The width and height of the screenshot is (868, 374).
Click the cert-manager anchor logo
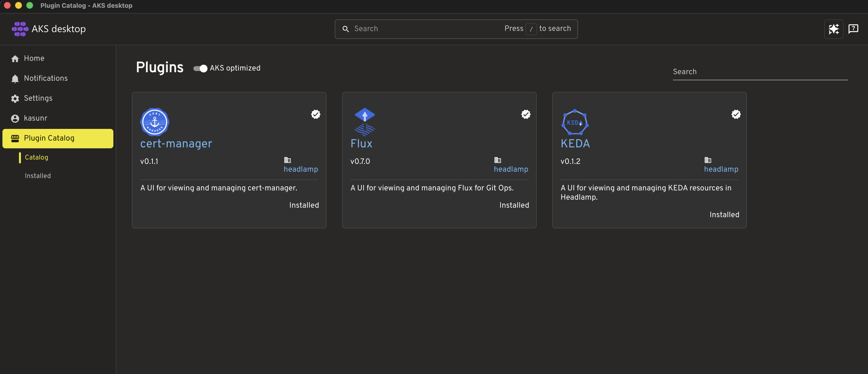pyautogui.click(x=154, y=122)
